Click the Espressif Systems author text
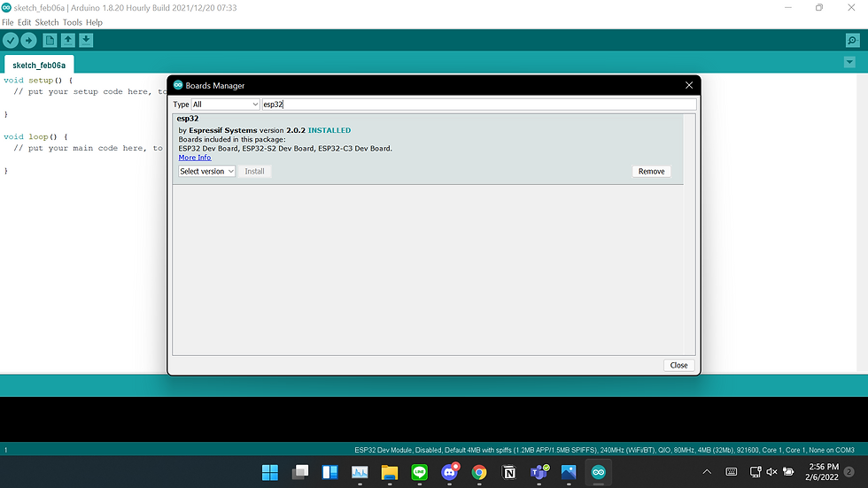Image resolution: width=868 pixels, height=488 pixels. [x=223, y=130]
